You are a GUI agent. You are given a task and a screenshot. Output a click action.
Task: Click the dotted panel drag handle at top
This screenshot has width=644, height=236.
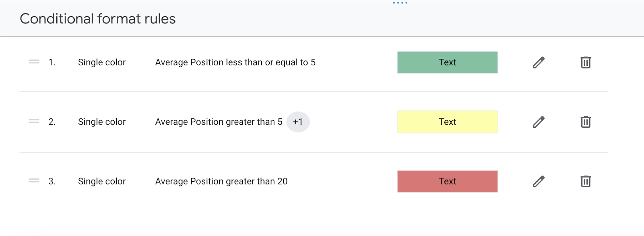[400, 3]
